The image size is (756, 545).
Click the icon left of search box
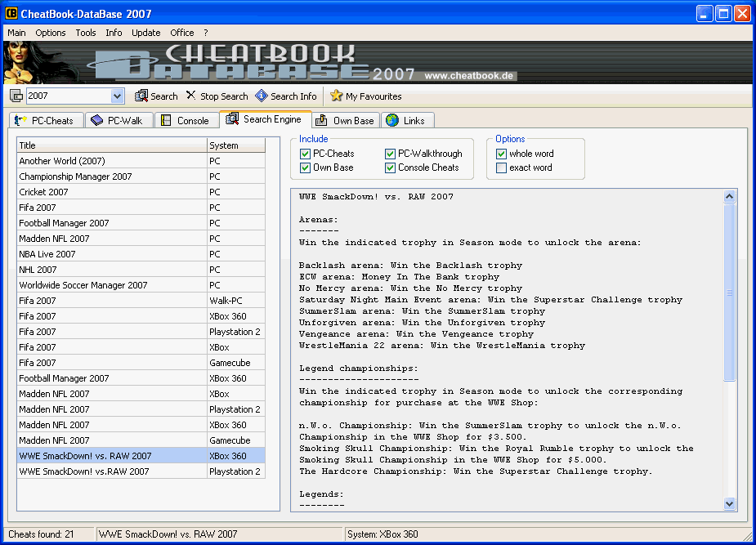16,96
